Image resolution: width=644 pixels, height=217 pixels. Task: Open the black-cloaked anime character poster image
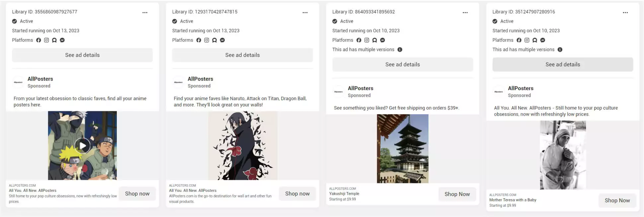click(243, 145)
